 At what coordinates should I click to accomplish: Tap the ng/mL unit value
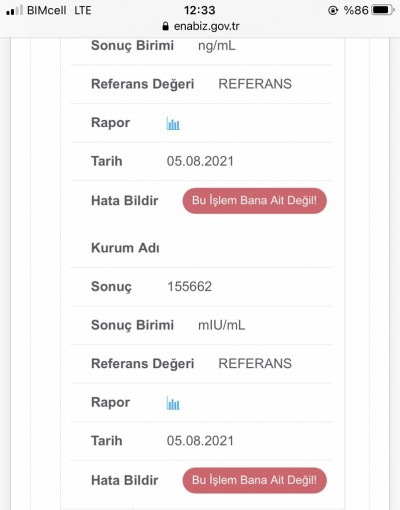(217, 46)
